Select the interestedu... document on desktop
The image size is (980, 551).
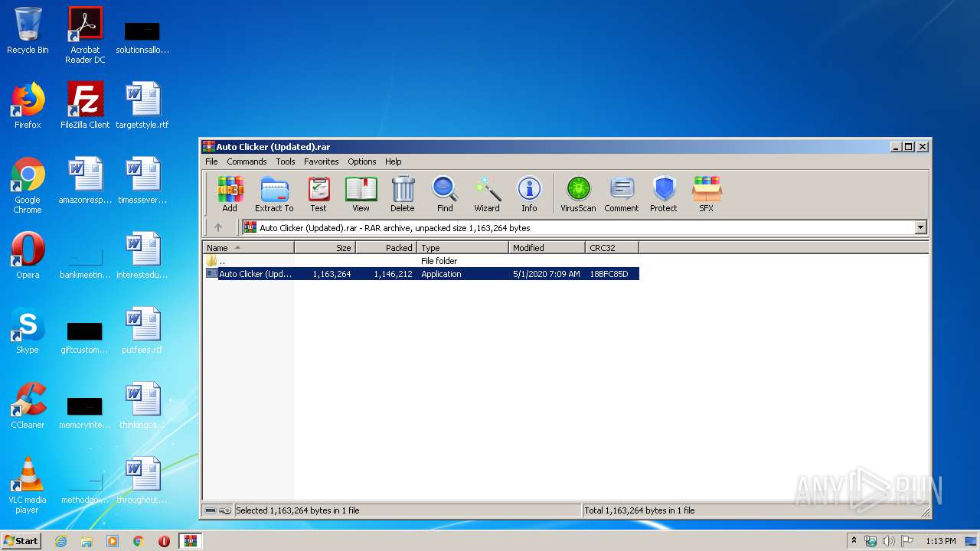[142, 256]
